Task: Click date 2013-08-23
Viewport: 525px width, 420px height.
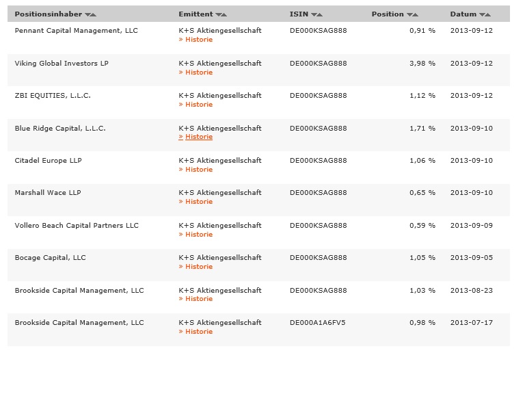Action: point(472,291)
